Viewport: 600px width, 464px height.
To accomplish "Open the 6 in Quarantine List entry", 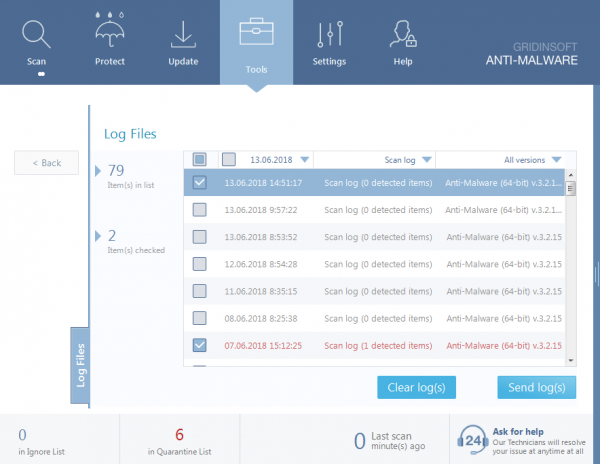I will point(179,442).
